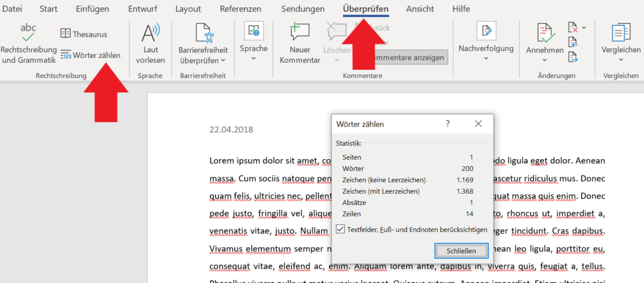Start Laut vorlesen
The image size is (644, 283).
[x=150, y=43]
